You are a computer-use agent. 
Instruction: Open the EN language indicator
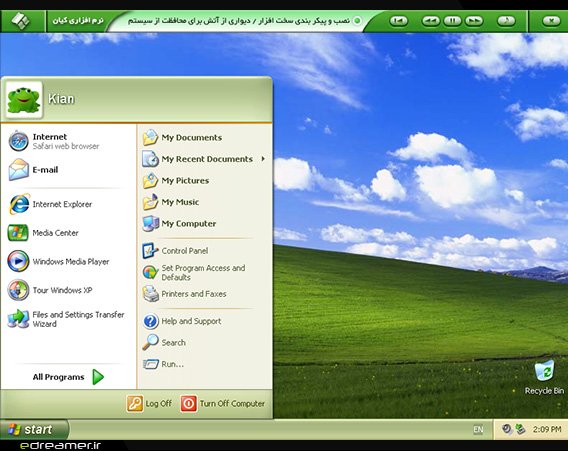(x=478, y=430)
